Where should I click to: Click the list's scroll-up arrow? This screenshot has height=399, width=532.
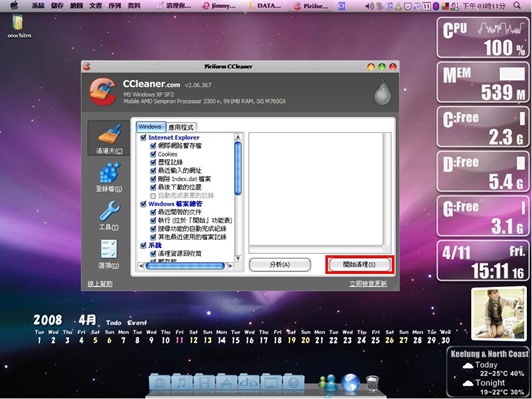(238, 137)
